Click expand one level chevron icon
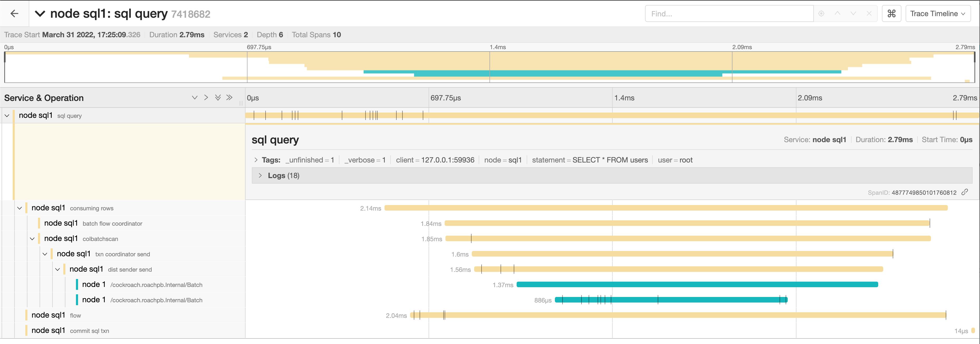This screenshot has height=344, width=980. coord(194,97)
